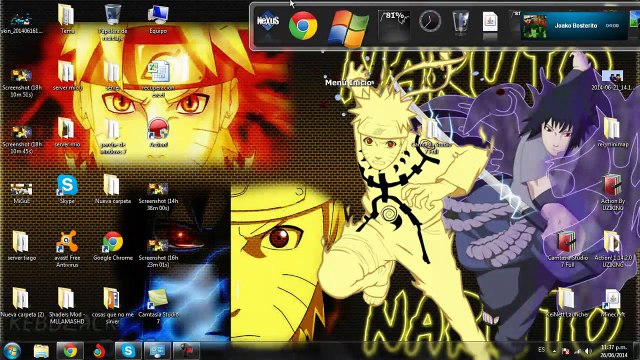Open Action Center flag in tray
640x360 pixels.
tap(566, 351)
